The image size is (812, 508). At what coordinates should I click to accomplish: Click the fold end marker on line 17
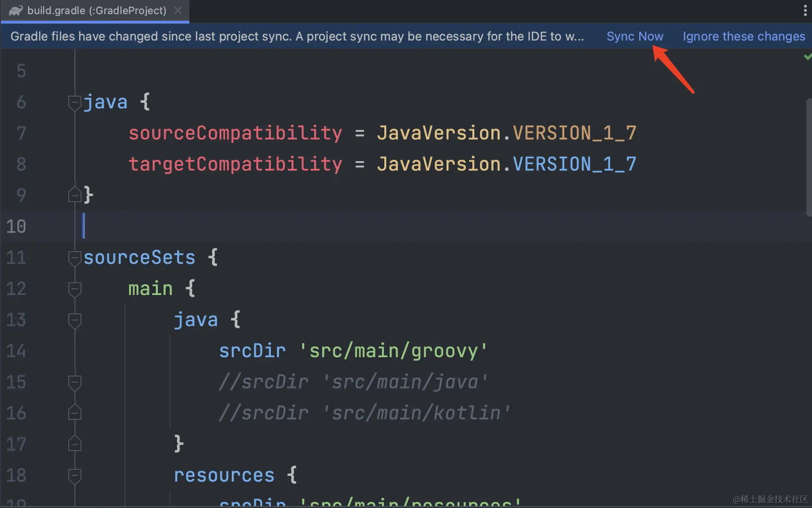(x=74, y=443)
